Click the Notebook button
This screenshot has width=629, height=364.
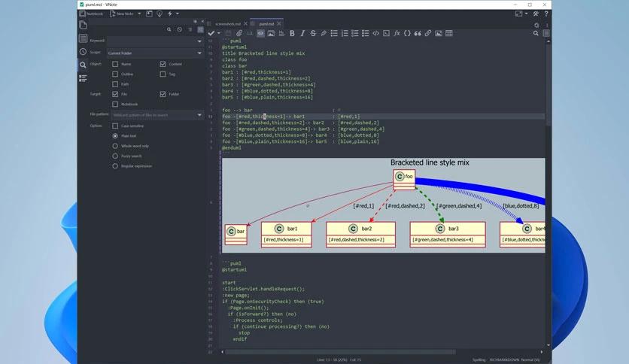[x=92, y=14]
